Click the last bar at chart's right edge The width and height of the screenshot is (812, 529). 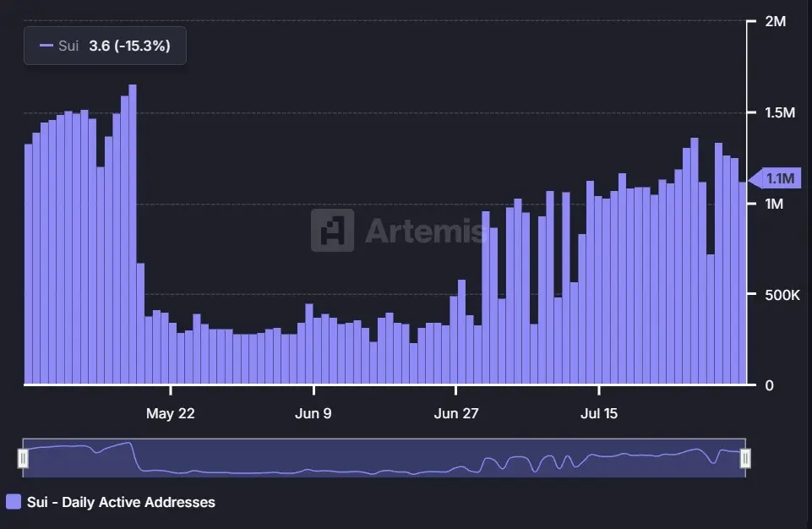743,283
